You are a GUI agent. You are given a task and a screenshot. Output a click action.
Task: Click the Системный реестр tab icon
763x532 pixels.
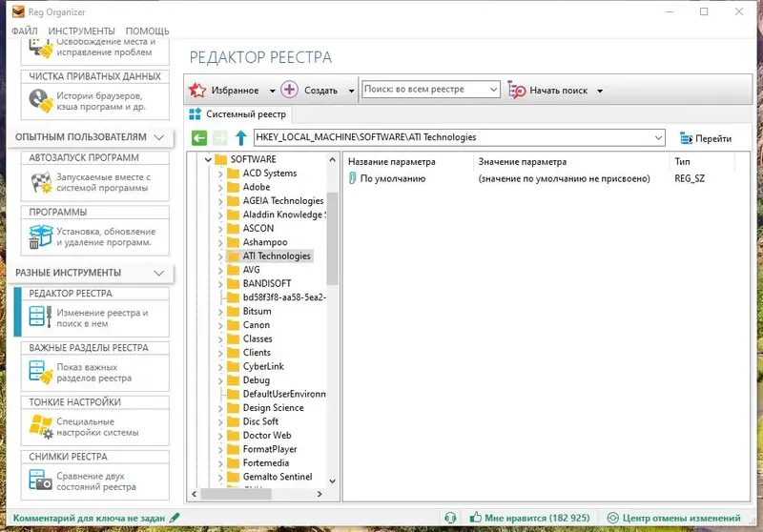click(196, 114)
